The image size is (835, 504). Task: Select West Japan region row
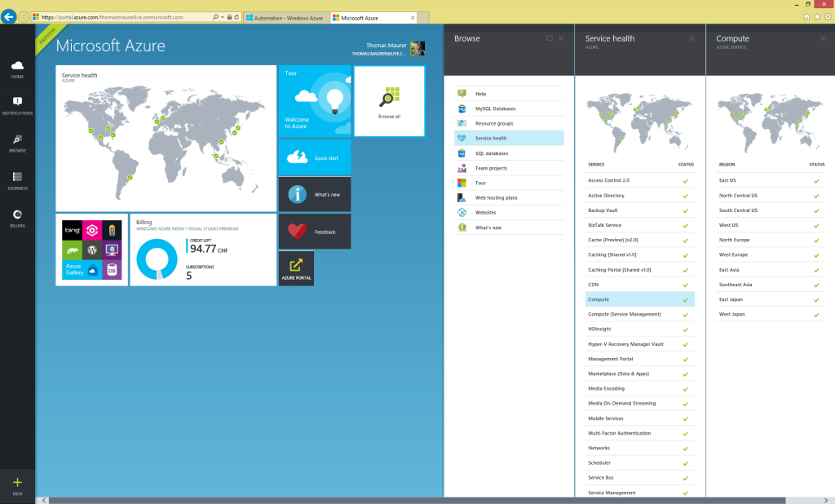[771, 314]
